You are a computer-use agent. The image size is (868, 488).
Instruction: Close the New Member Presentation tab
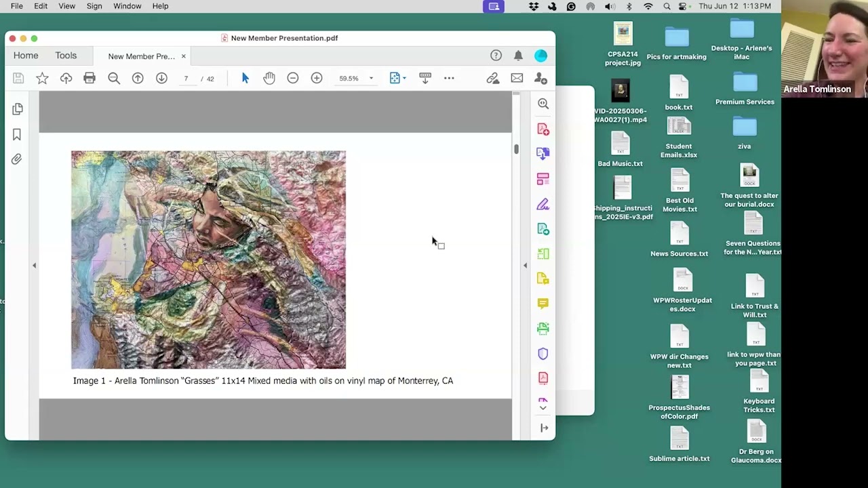[183, 56]
